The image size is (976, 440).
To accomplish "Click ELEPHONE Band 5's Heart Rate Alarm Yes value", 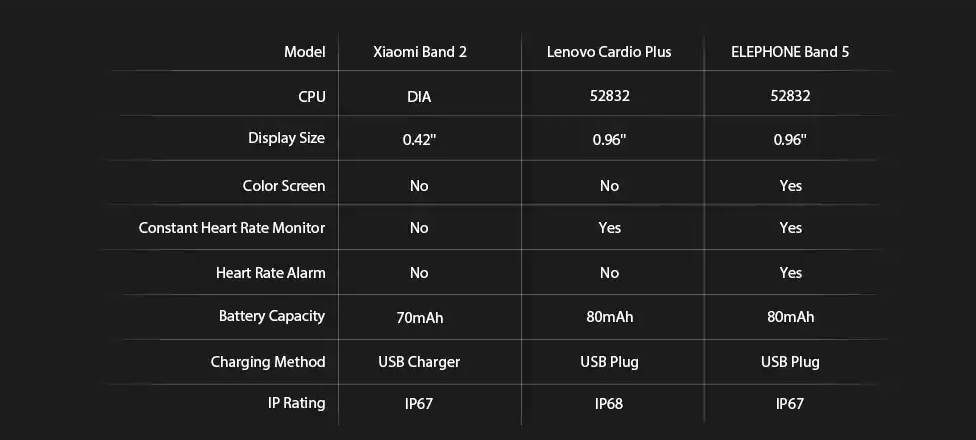I will (x=790, y=273).
